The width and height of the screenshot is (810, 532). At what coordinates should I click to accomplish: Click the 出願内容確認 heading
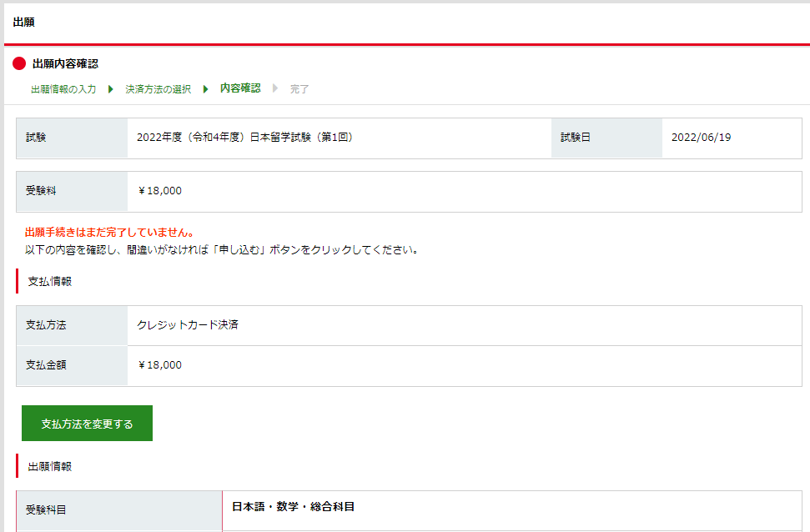coord(65,63)
